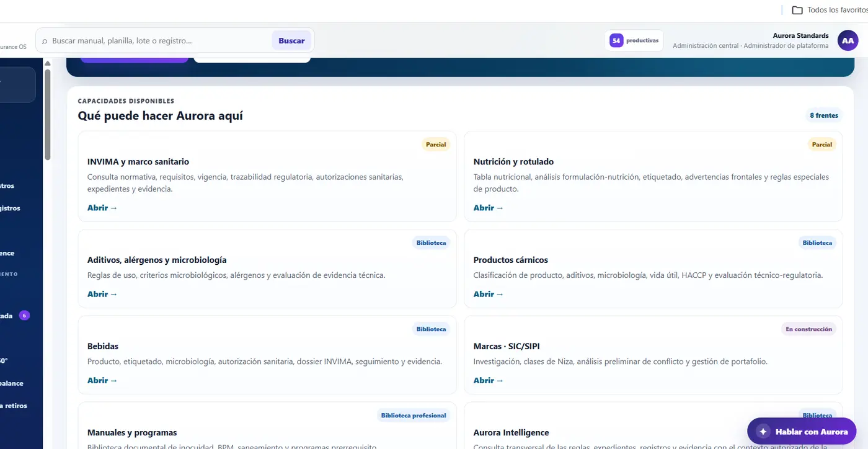Screen dimensions: 868x449
Task: Click the En construcción tag on Marcas card
Action: point(809,329)
